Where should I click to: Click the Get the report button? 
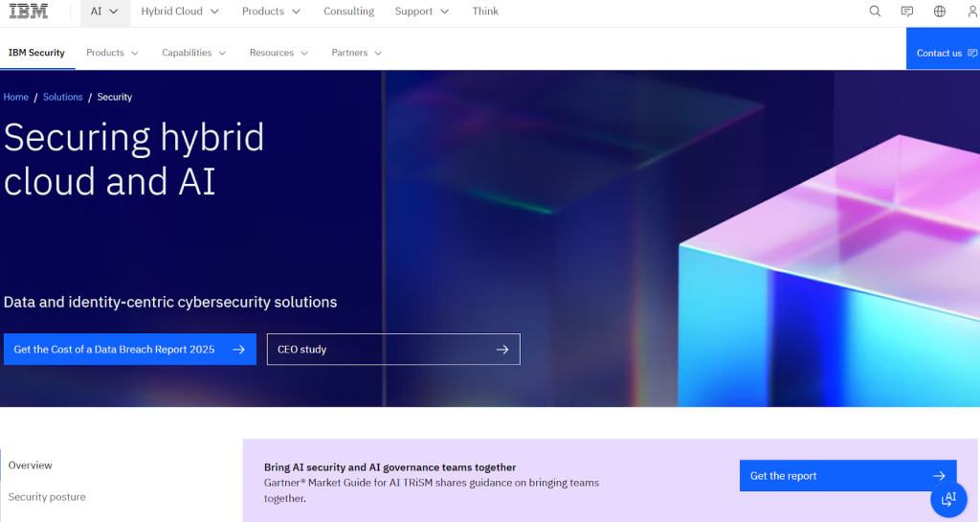848,476
